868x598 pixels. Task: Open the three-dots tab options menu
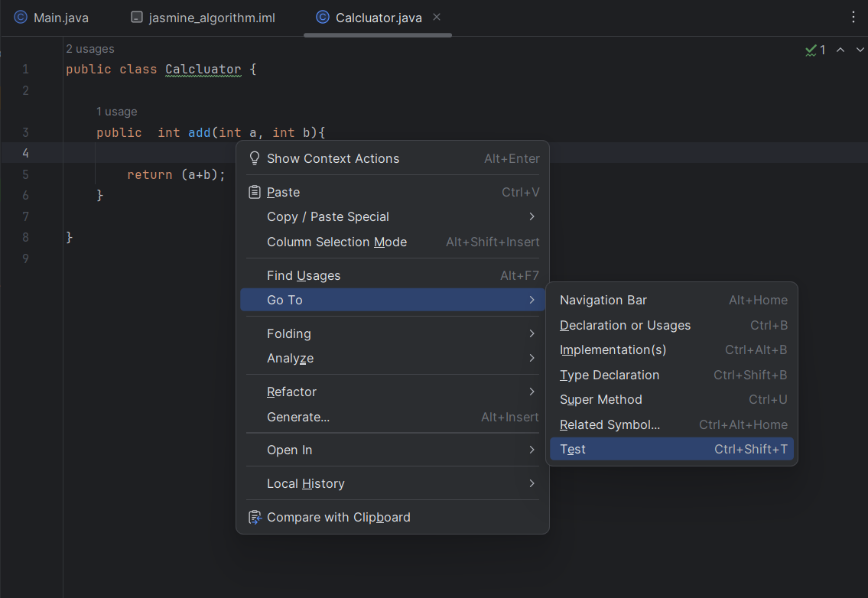tap(853, 17)
